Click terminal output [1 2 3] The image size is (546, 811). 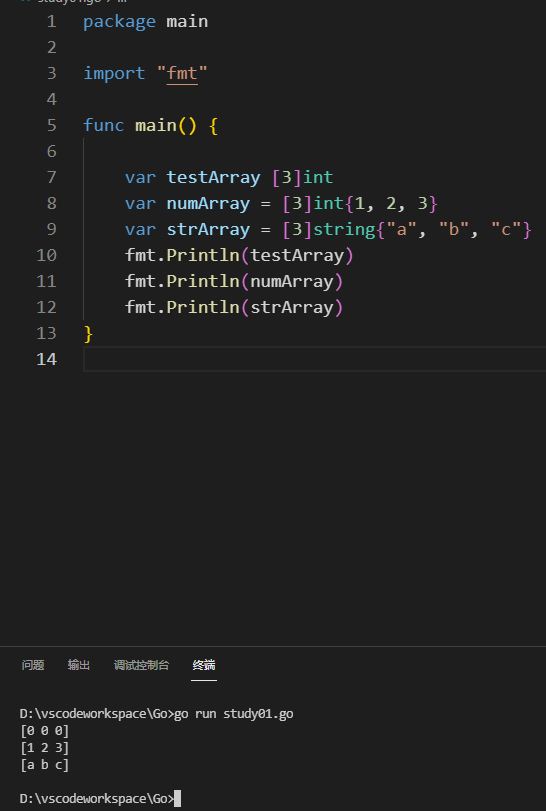[44, 748]
